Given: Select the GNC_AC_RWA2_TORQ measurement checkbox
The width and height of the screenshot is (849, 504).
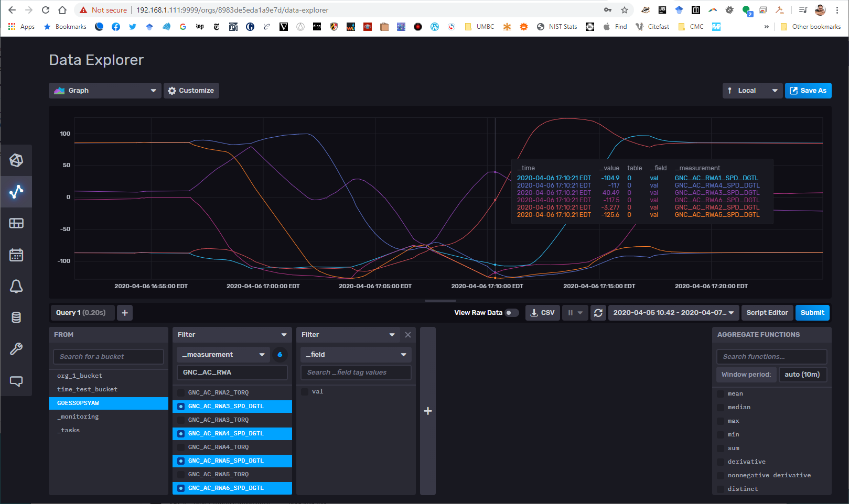Looking at the screenshot, I should (x=181, y=392).
